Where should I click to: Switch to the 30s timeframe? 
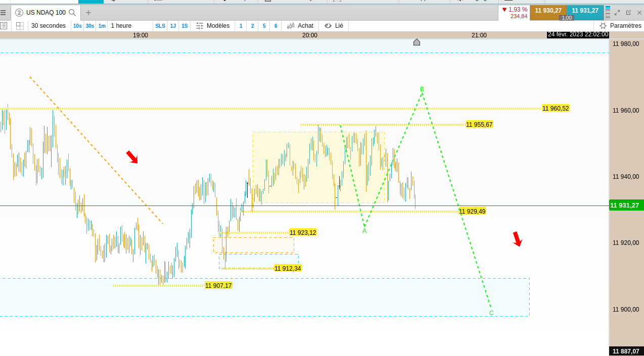[x=89, y=26]
